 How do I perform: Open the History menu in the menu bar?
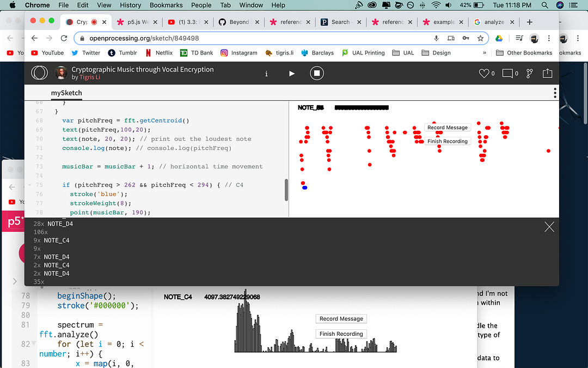click(x=130, y=5)
